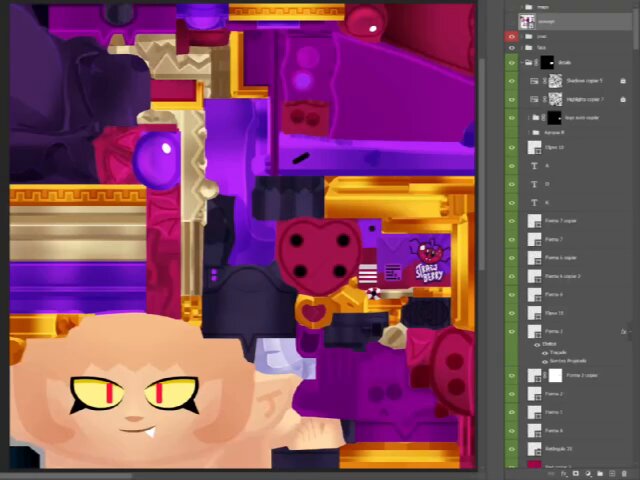Click lock icon on Shadows copier layer
Screen dimensions: 640x480
(x=623, y=81)
